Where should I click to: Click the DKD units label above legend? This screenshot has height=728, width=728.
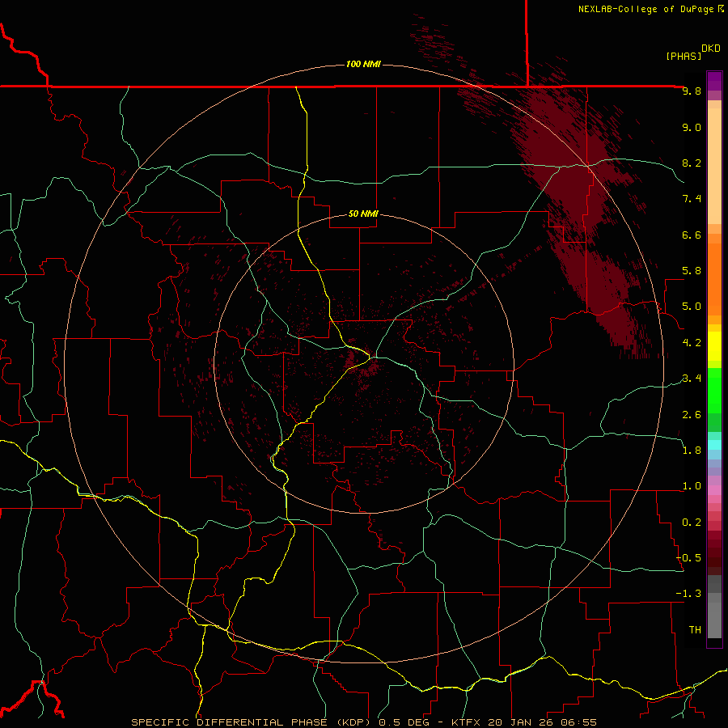point(711,49)
